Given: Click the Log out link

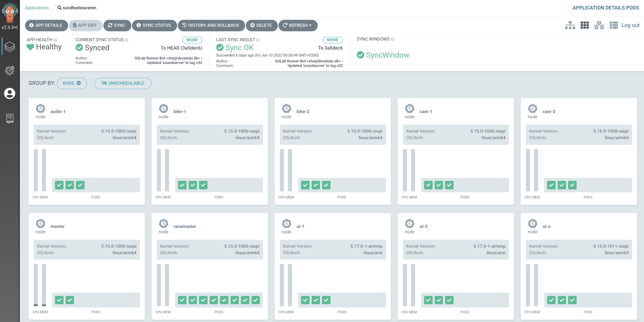Looking at the screenshot, I should (x=630, y=25).
